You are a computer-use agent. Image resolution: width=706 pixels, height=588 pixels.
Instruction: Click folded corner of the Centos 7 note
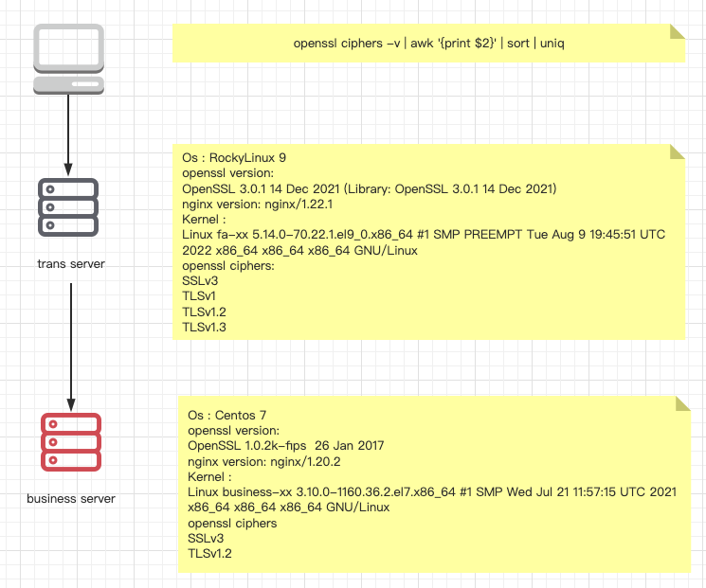[x=682, y=403]
